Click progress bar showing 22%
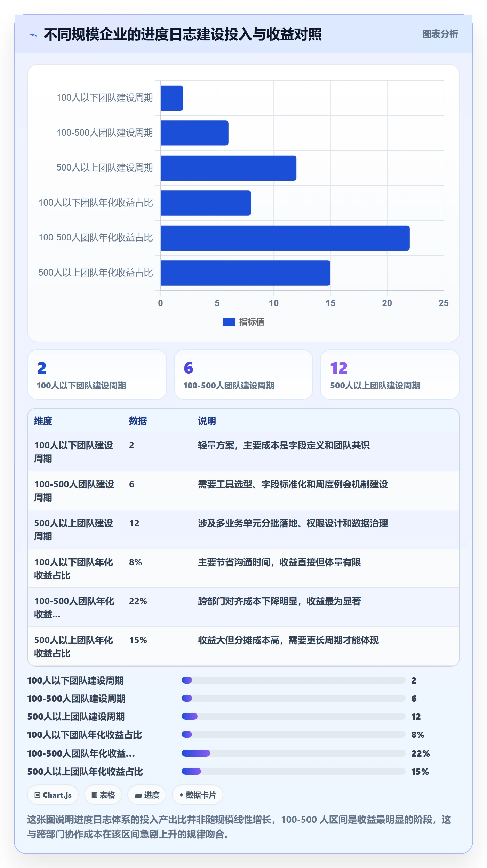This screenshot has width=487, height=868. pyautogui.click(x=294, y=753)
